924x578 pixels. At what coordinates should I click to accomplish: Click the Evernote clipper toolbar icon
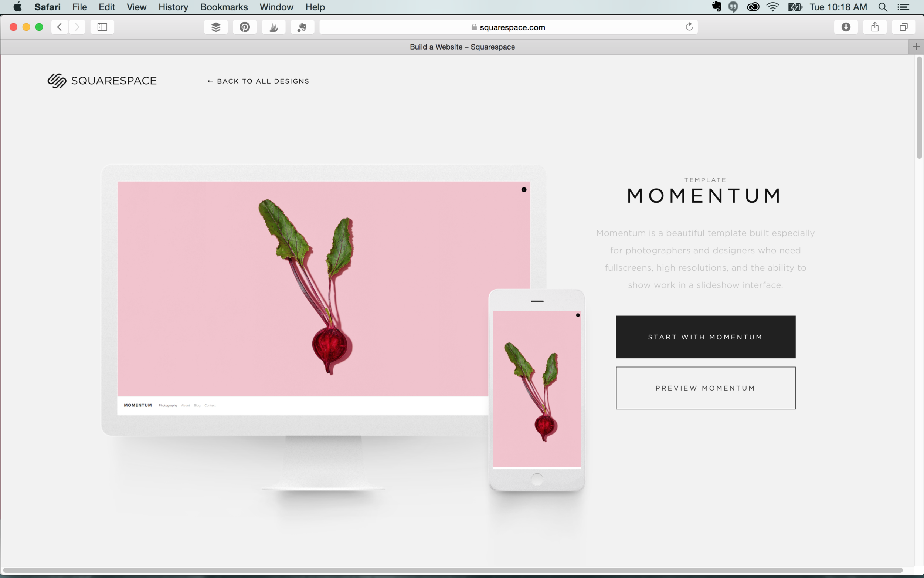[x=302, y=27]
